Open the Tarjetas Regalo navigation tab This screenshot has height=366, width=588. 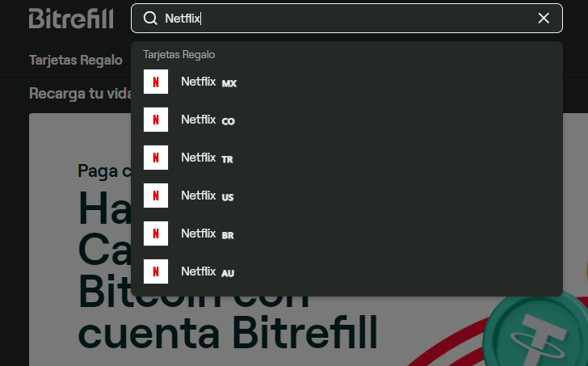coord(76,60)
